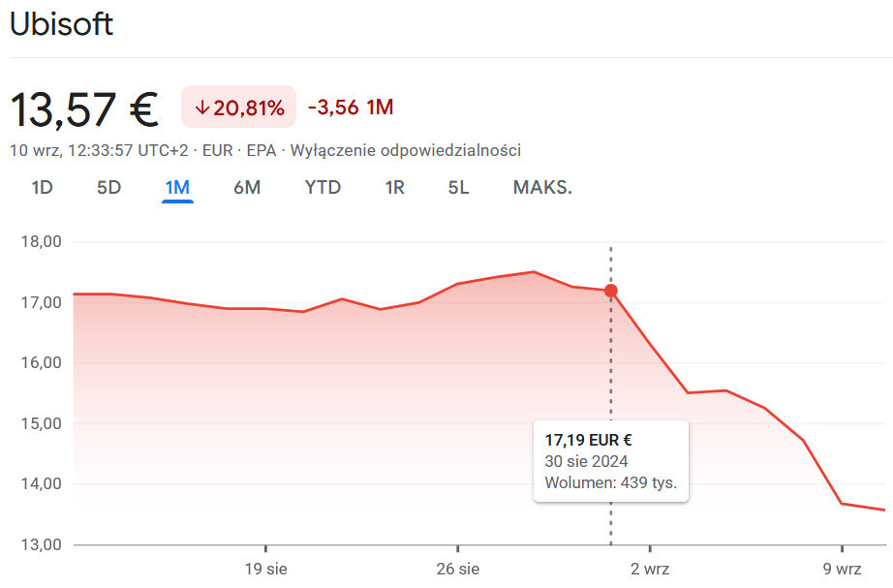Image resolution: width=893 pixels, height=588 pixels.
Task: Click the 9 wrz date axis label
Action: (842, 568)
